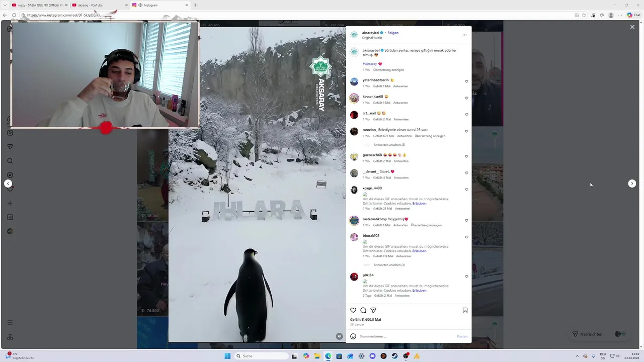Like xcagri_4400's comment
This screenshot has width=644, height=362.
coord(466,190)
